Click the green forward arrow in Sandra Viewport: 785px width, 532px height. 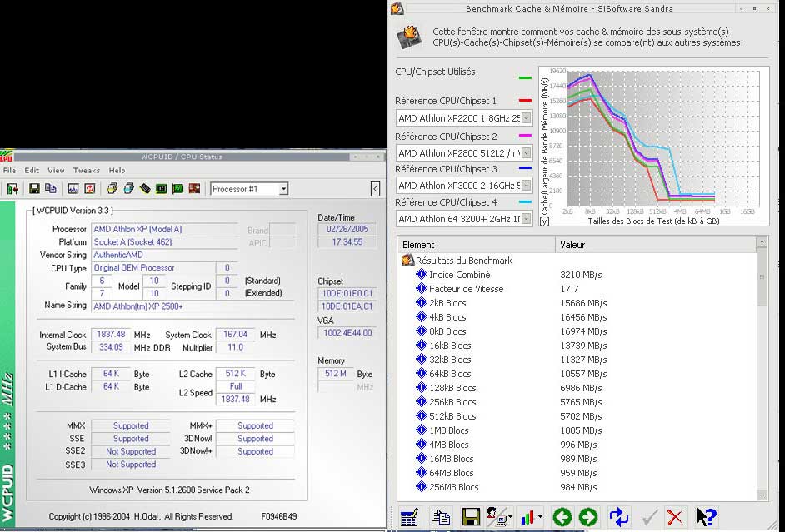pyautogui.click(x=587, y=517)
